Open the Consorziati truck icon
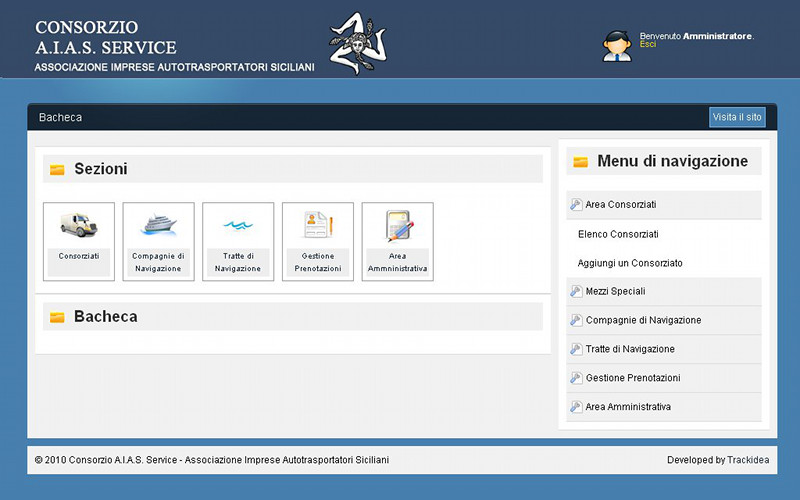Image resolution: width=800 pixels, height=500 pixels. [x=79, y=225]
